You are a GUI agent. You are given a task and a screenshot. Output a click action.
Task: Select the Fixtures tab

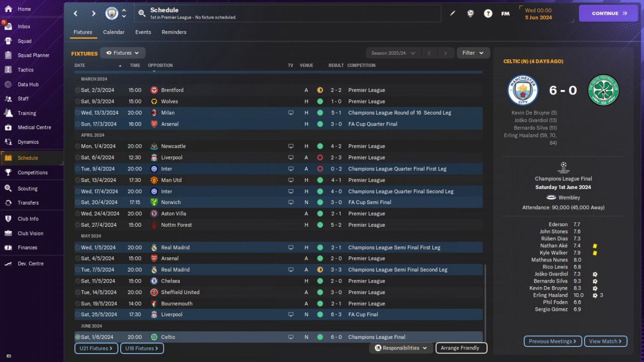point(83,32)
